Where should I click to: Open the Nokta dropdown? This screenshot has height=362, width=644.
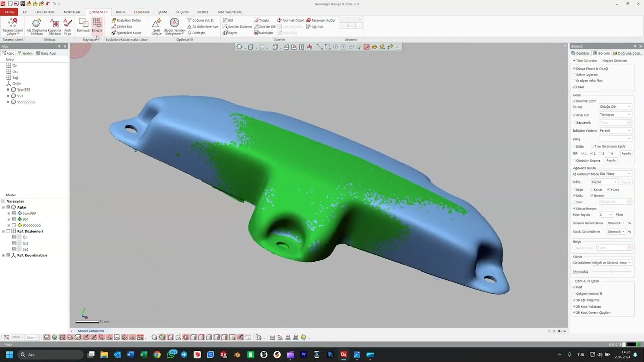coord(604,182)
